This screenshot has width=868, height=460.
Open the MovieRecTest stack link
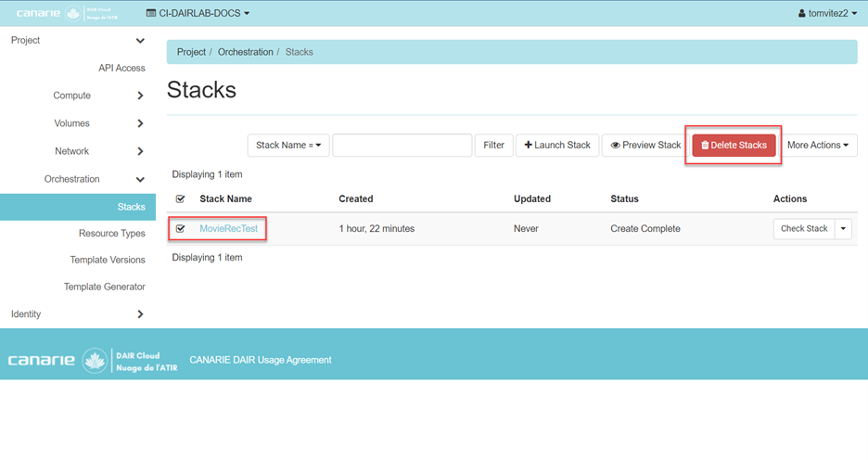tap(228, 229)
